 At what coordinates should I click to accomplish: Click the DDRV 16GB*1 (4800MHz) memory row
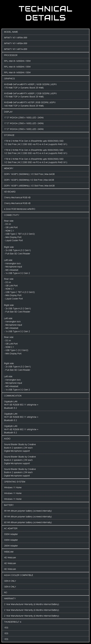(29, 186)
